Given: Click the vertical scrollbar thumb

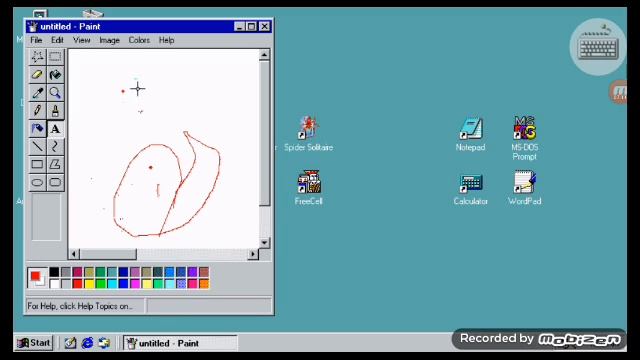Looking at the screenshot, I should (264, 133).
